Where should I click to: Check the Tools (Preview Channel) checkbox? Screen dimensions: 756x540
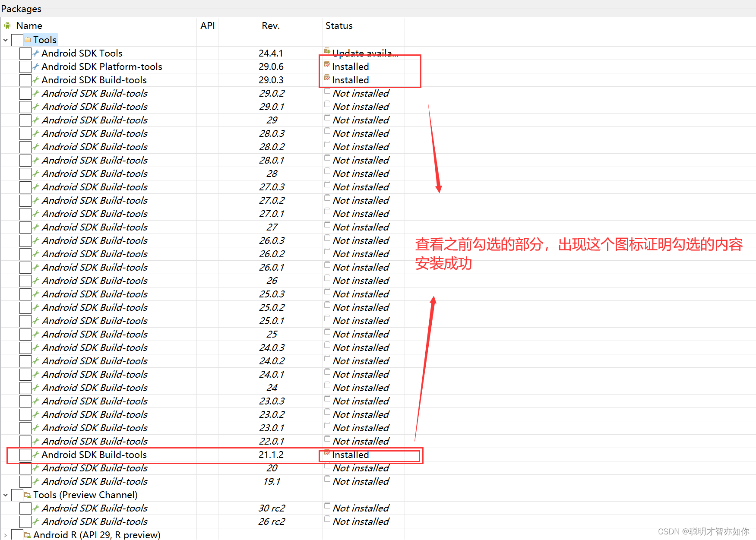17,495
